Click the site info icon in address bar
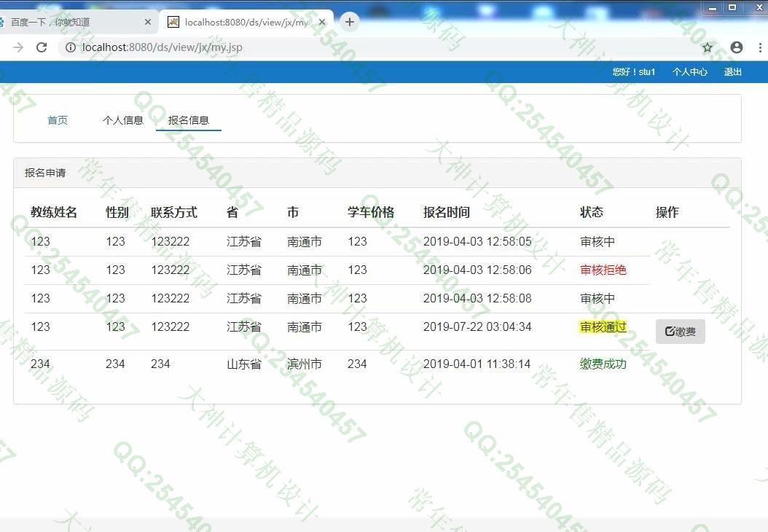Image resolution: width=768 pixels, height=532 pixels. pyautogui.click(x=71, y=47)
